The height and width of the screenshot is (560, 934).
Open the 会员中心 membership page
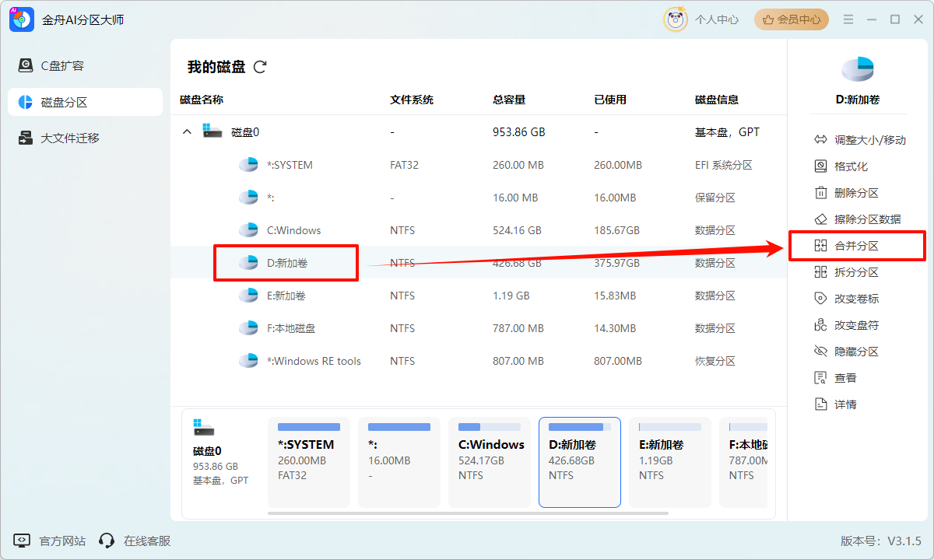click(x=791, y=19)
